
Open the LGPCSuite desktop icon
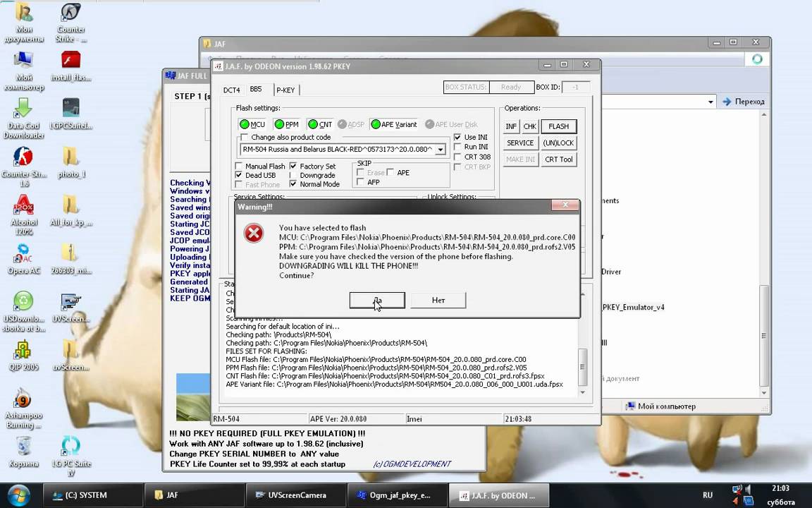tap(71, 114)
